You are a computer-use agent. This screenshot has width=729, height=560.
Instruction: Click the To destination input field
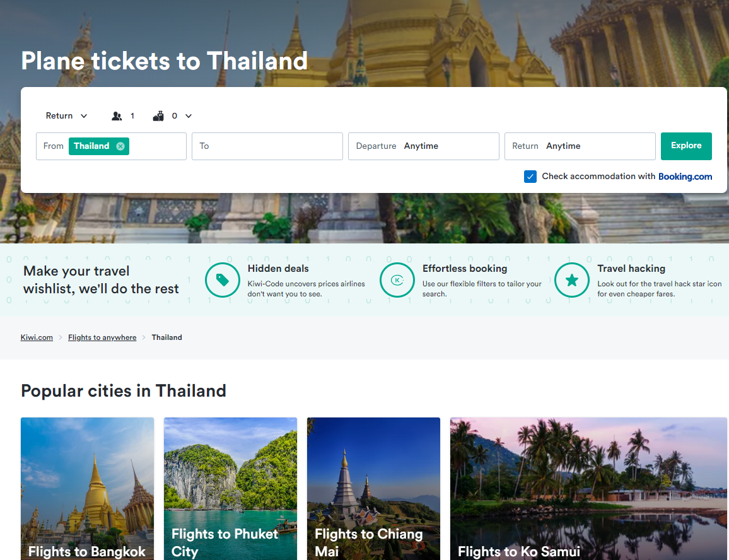pos(267,146)
